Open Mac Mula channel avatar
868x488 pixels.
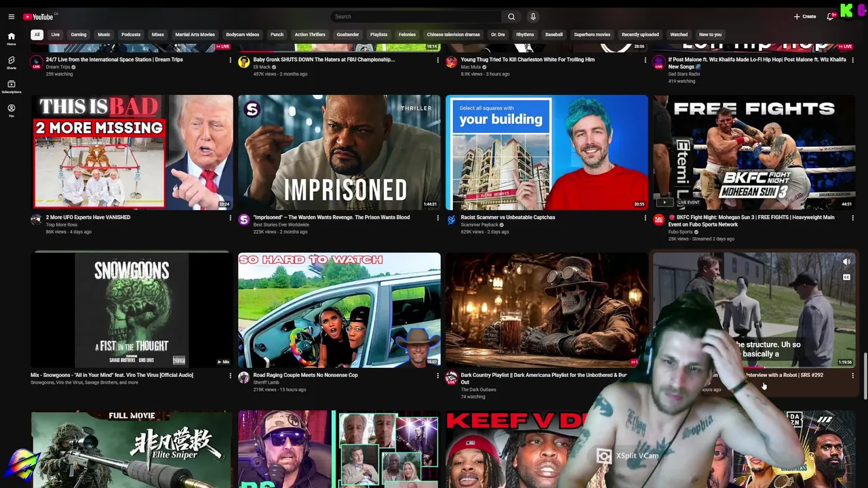tap(451, 62)
